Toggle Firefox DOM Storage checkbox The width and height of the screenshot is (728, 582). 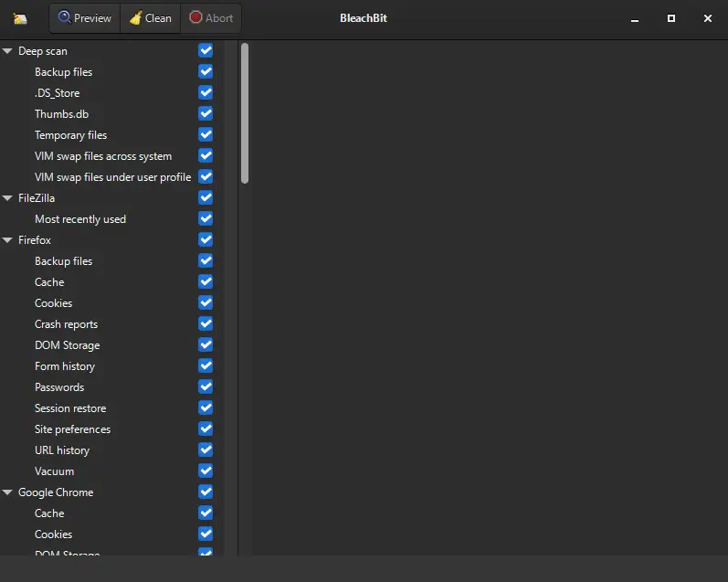(206, 344)
